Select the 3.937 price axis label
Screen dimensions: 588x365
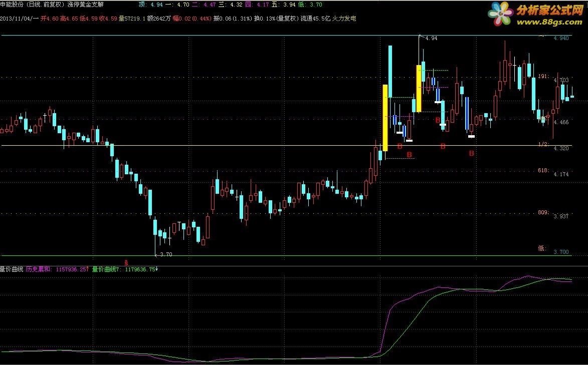tap(561, 216)
